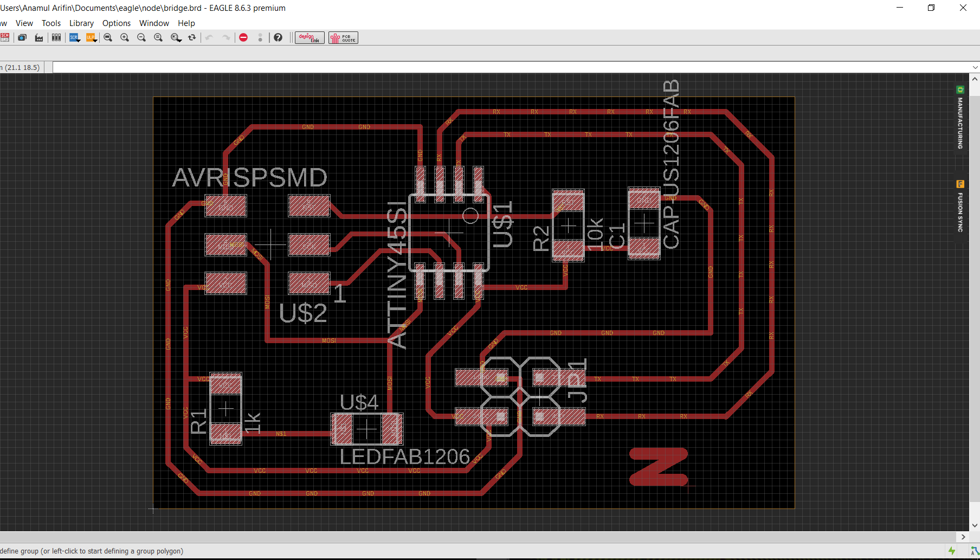980x560 pixels.
Task: Open the MANUFACTURING side panel tab
Action: click(960, 118)
